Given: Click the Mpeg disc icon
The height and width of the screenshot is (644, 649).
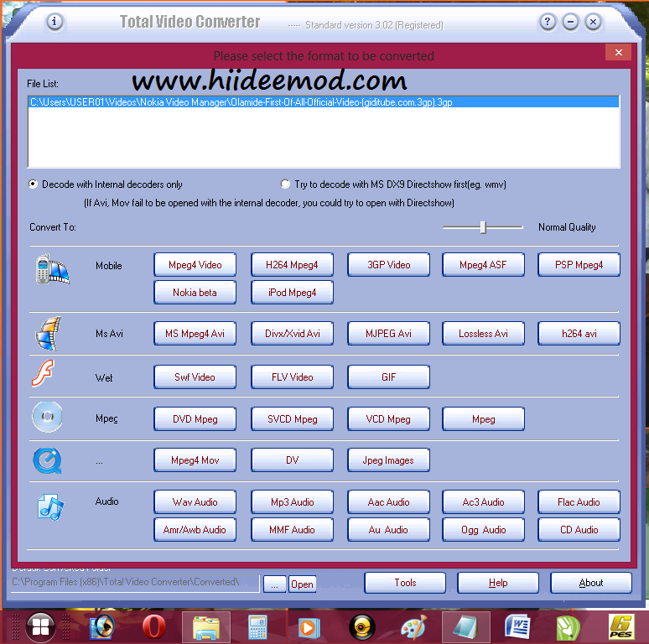Looking at the screenshot, I should click(47, 417).
